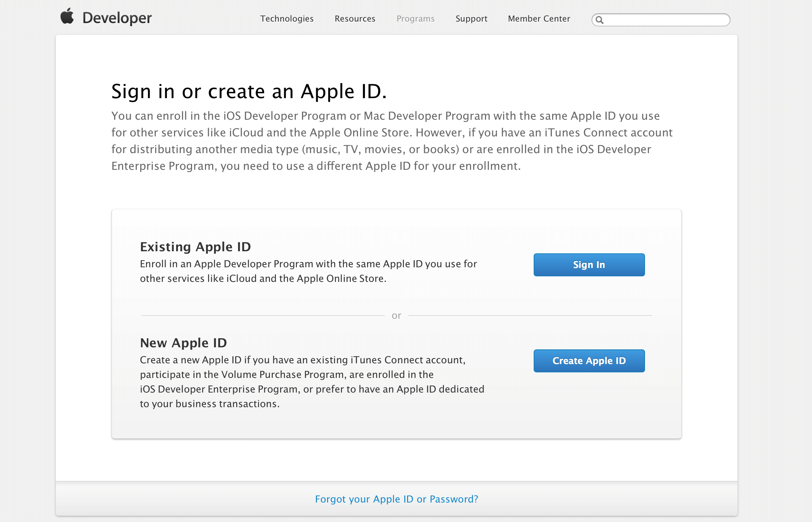The width and height of the screenshot is (812, 522).
Task: Open Forgot your Apple ID or Password link
Action: 397,499
